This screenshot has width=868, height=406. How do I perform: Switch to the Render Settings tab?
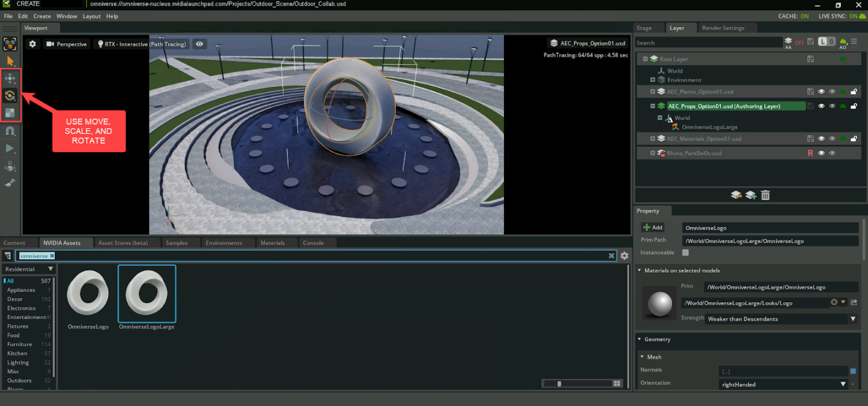(723, 28)
